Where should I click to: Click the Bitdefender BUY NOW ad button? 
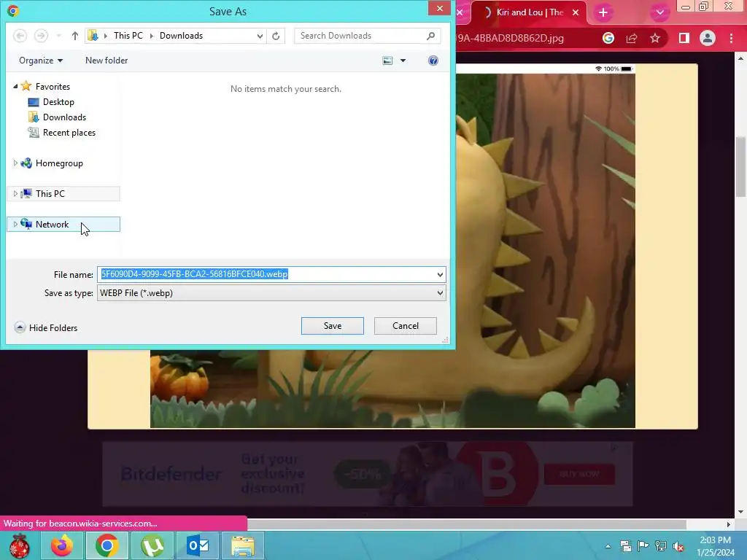(x=579, y=474)
